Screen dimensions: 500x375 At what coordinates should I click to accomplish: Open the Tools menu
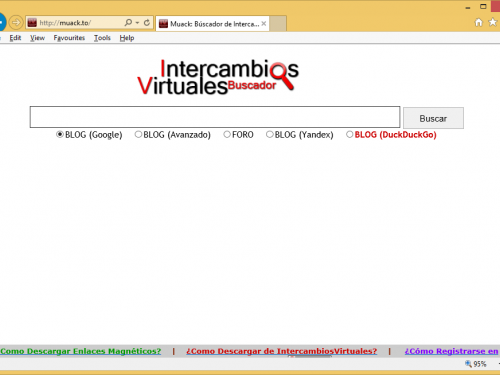[x=102, y=38]
